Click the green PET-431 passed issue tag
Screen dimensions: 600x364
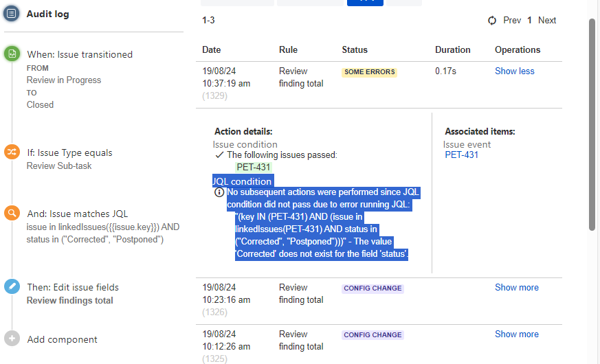click(254, 167)
